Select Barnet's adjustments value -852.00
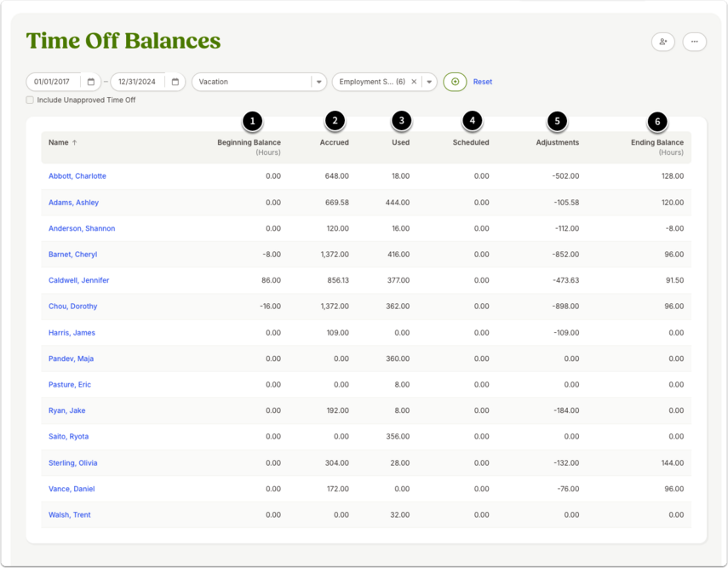This screenshot has width=728, height=568. pos(565,255)
